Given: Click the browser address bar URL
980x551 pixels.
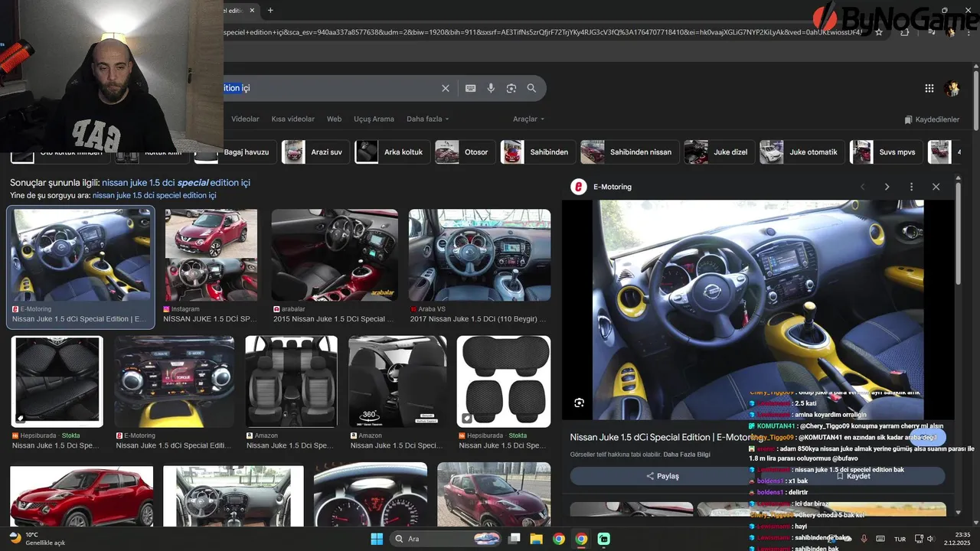Looking at the screenshot, I should (544, 32).
